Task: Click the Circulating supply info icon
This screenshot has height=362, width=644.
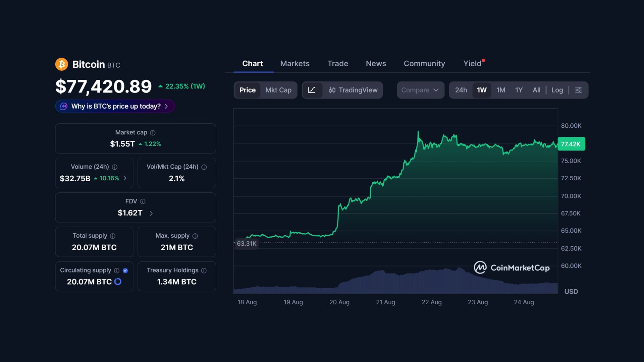Action: pos(117,270)
